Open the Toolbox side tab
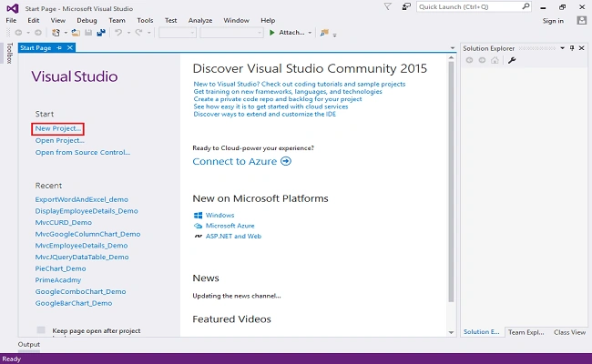This screenshot has width=592, height=364. coord(9,53)
